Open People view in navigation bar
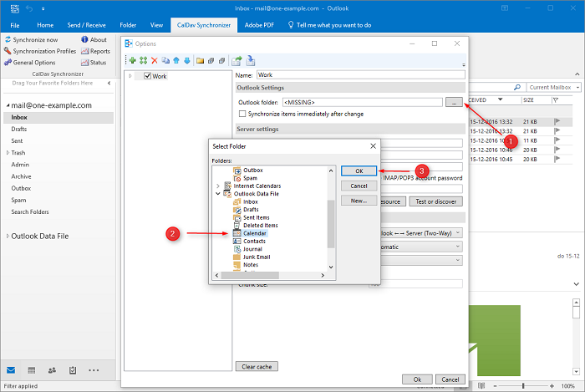This screenshot has width=585, height=392. [x=53, y=369]
